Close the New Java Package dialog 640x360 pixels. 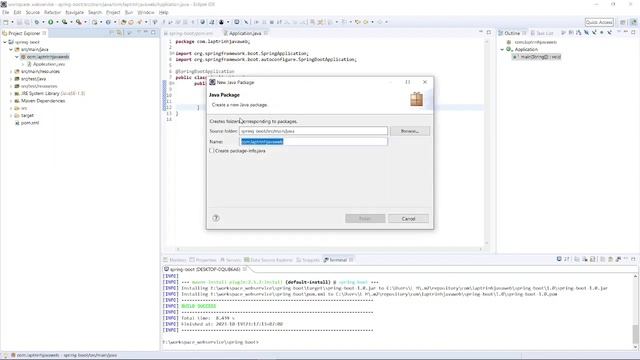point(425,82)
